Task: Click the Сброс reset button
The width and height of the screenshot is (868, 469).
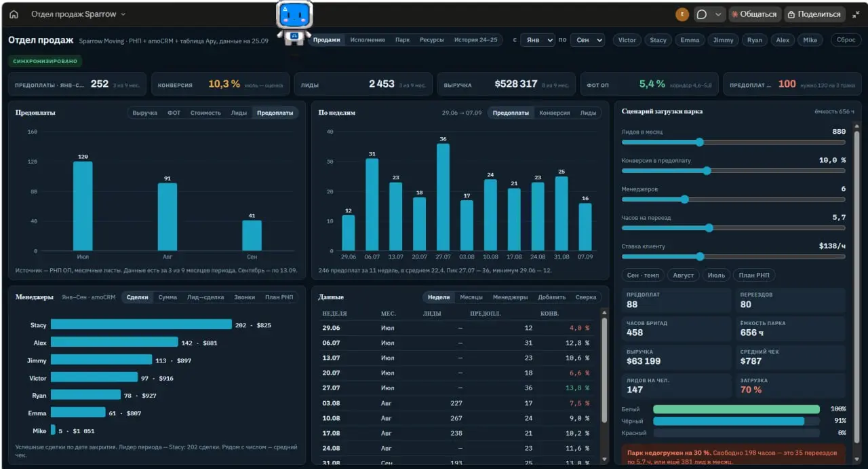Action: pyautogui.click(x=846, y=40)
